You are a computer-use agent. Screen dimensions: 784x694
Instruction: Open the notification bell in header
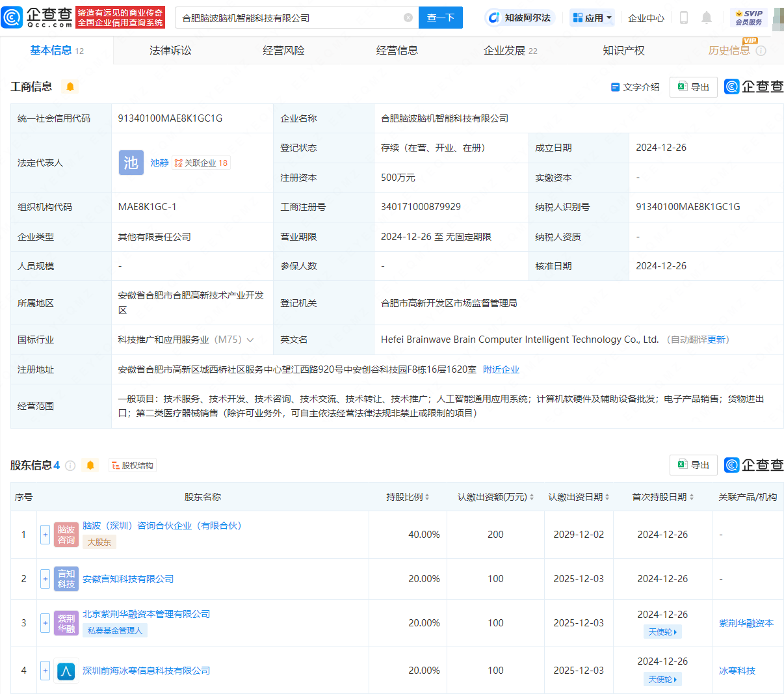(x=707, y=18)
